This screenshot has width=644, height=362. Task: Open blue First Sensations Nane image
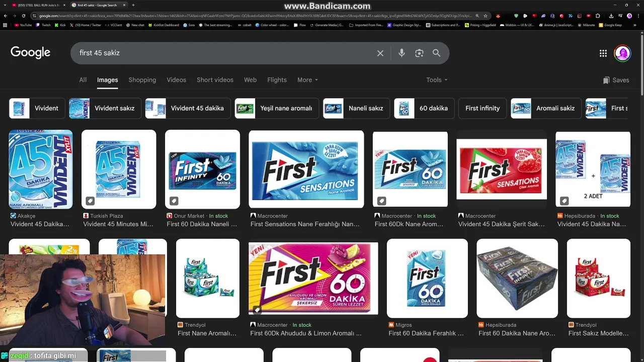tap(306, 169)
